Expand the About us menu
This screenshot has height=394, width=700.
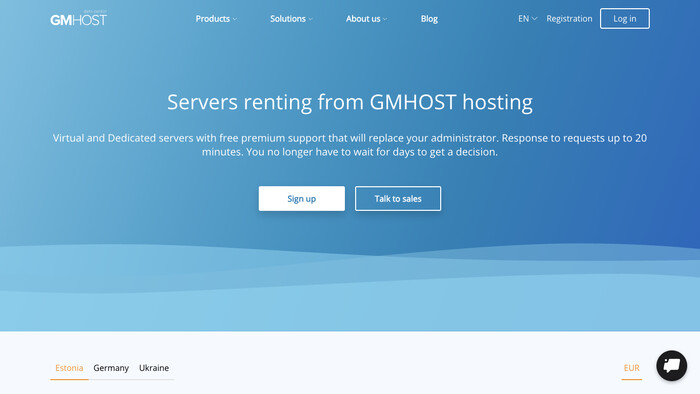click(x=367, y=19)
